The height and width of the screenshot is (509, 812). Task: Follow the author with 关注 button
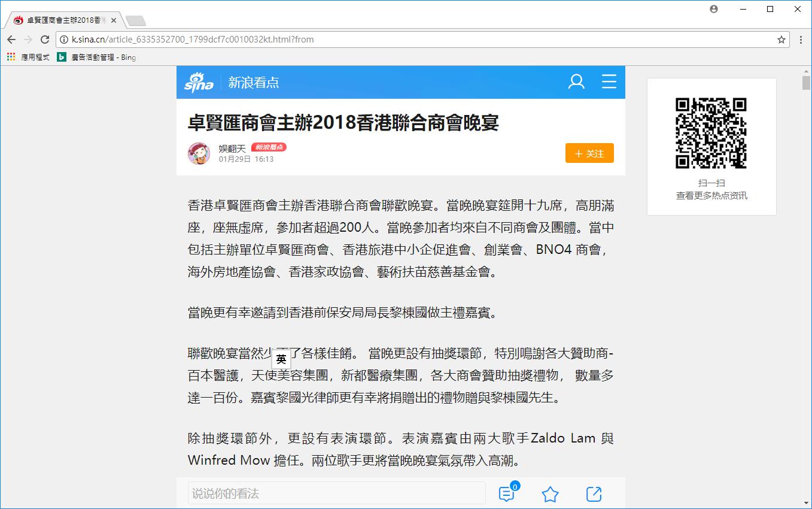(x=589, y=153)
